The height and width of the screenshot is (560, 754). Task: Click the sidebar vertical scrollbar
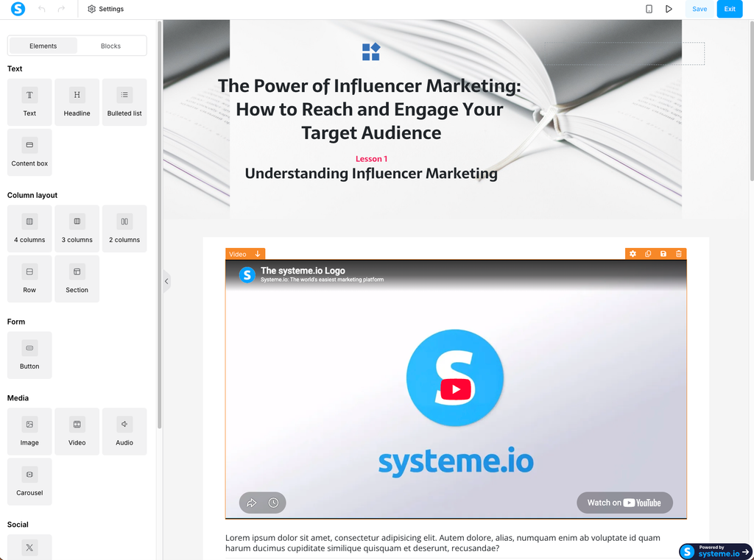point(159,224)
